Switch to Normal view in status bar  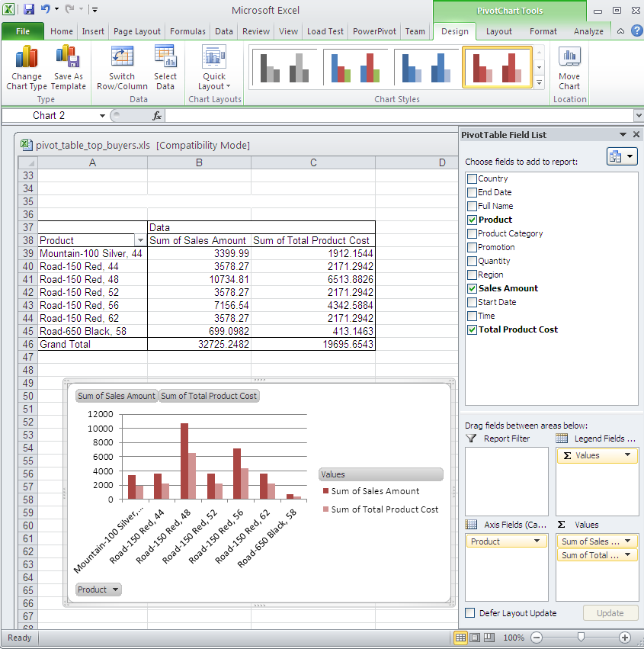point(460,638)
